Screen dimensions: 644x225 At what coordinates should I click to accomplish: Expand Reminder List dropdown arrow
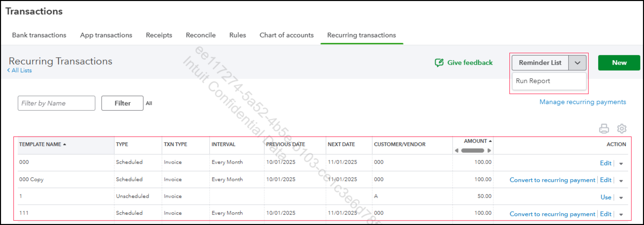[577, 63]
